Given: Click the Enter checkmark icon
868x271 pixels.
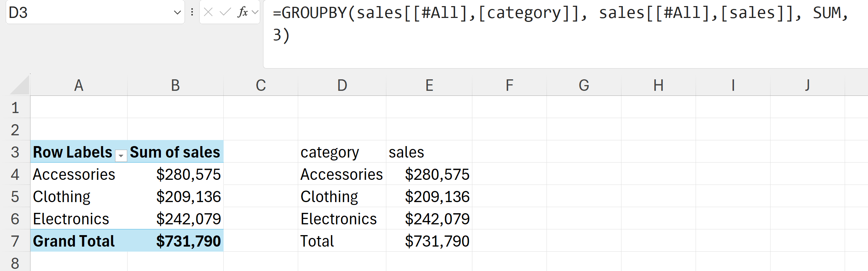Looking at the screenshot, I should 225,12.
